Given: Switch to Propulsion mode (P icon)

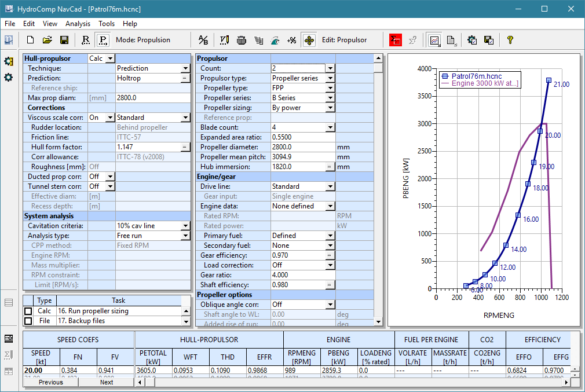Looking at the screenshot, I should pos(103,40).
